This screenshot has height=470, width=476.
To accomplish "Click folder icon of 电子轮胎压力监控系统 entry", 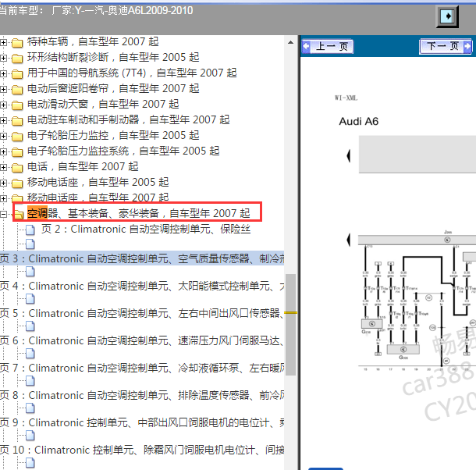I will coord(17,152).
